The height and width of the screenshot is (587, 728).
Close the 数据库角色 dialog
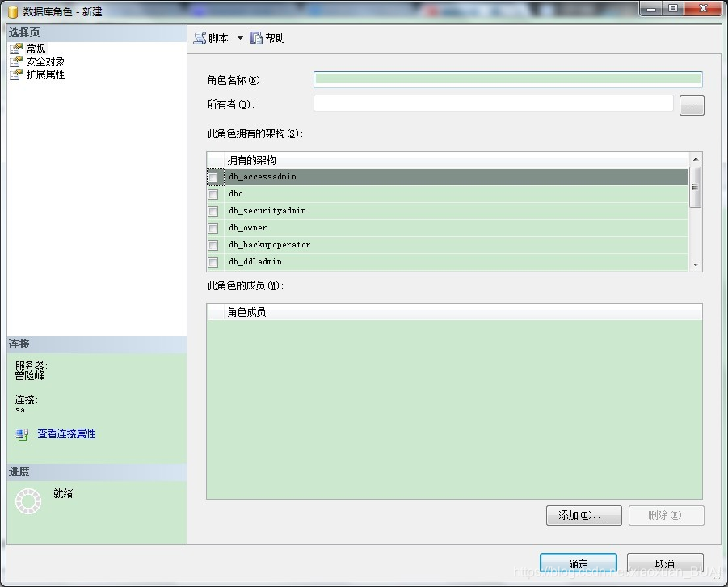(704, 9)
